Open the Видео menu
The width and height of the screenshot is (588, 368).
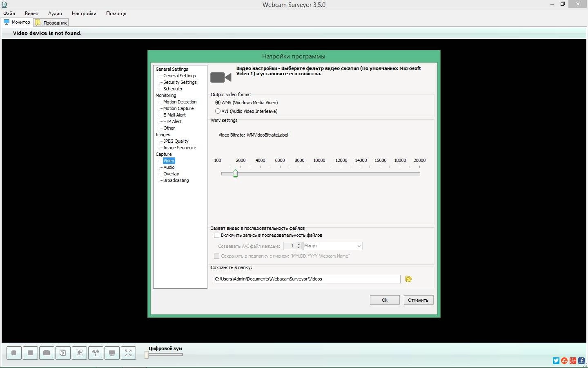[31, 13]
